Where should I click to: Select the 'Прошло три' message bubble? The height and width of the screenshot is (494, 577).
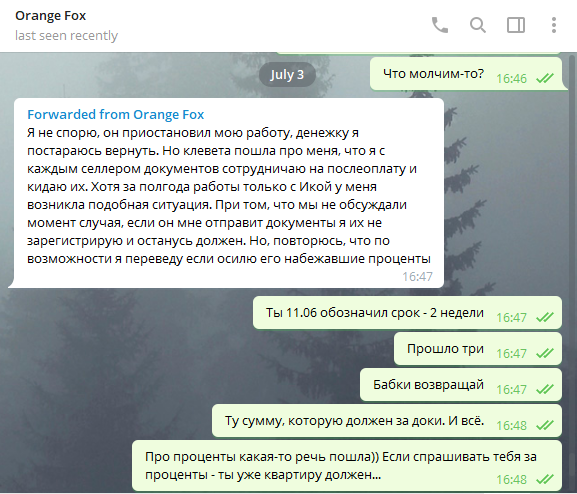[x=478, y=349]
